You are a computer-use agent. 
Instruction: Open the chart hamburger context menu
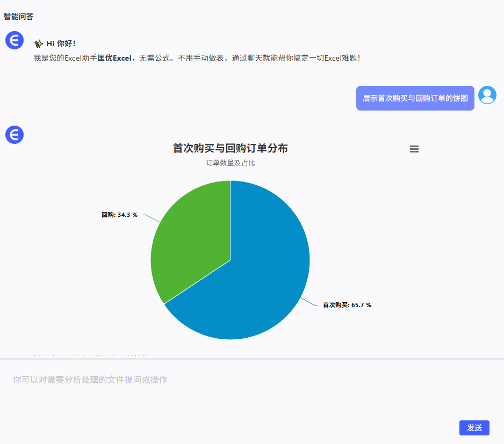coord(414,149)
